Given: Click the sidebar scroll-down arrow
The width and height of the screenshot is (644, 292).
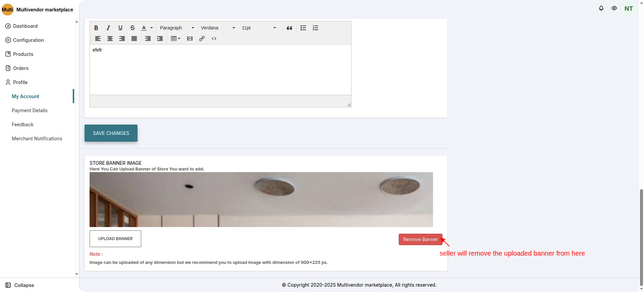Looking at the screenshot, I should click(76, 274).
